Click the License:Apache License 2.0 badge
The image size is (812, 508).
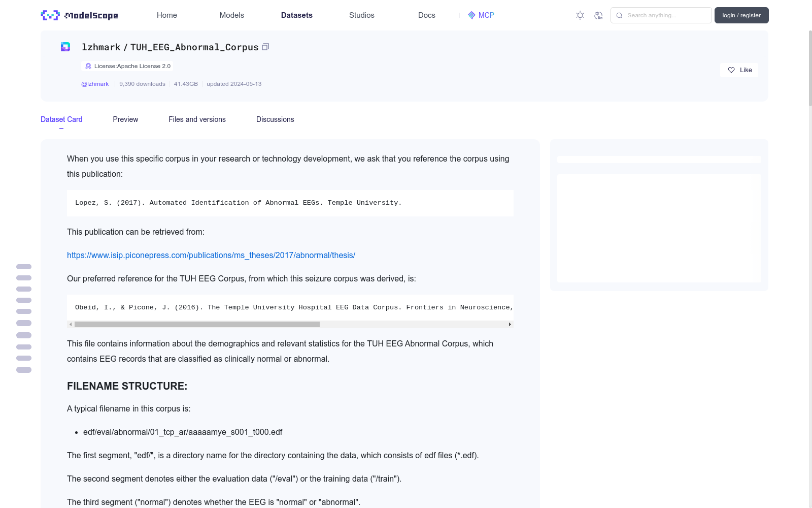pyautogui.click(x=127, y=66)
